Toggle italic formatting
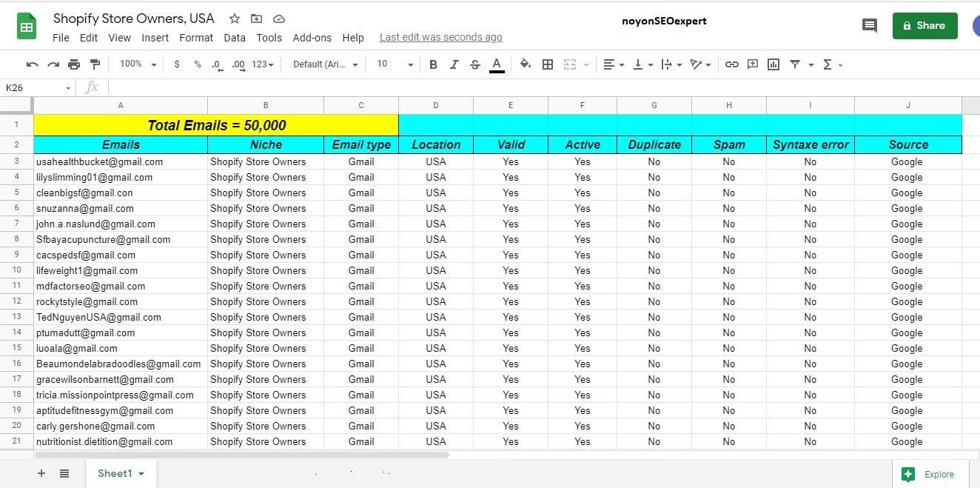This screenshot has width=980, height=488. [x=454, y=64]
